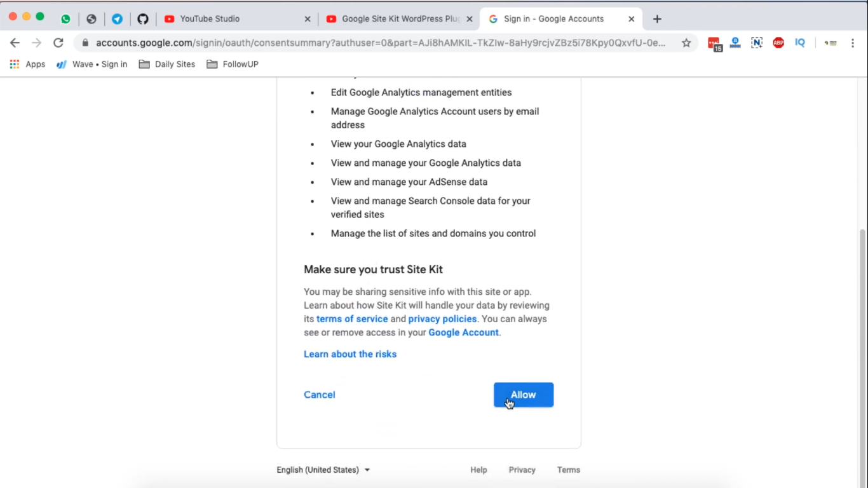Allow Site Kit access
Screen dimensions: 868x488
(524, 395)
